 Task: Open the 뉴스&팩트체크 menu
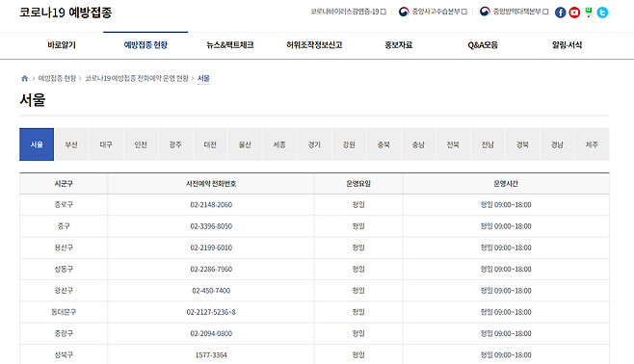[229, 45]
